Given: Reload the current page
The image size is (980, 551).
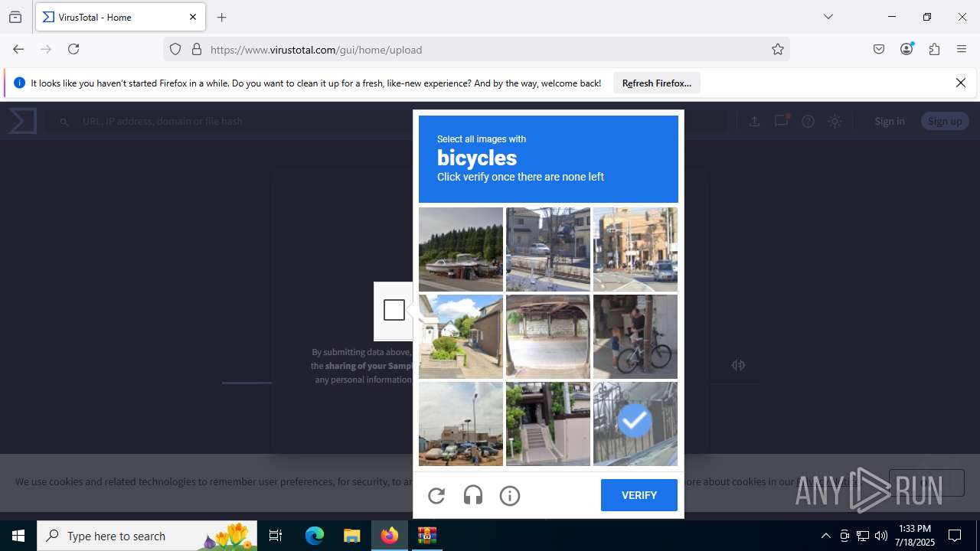Looking at the screenshot, I should (x=73, y=49).
